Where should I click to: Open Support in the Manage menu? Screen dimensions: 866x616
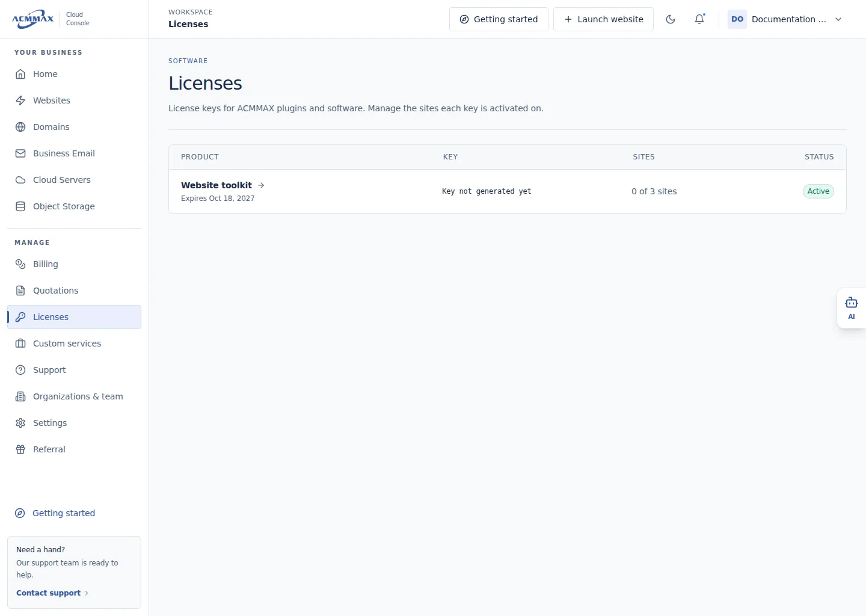(75, 370)
